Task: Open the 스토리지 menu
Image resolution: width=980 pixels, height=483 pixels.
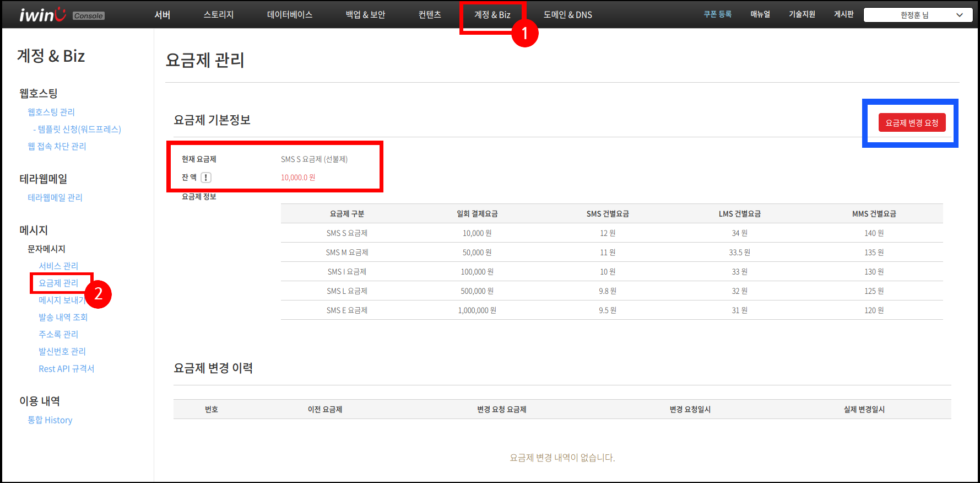Action: 219,15
